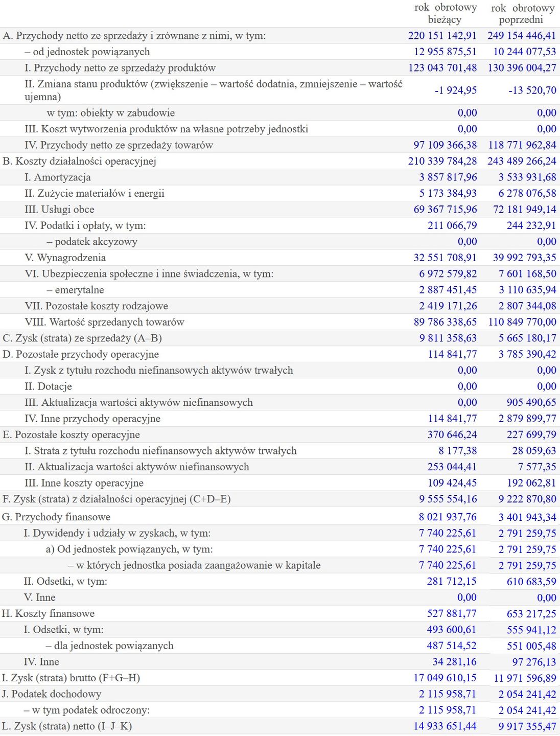Select 'E. Pozostałe koszty operacyjne' row label

tap(71, 435)
